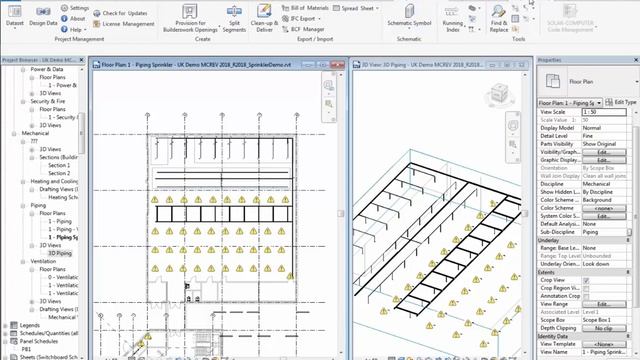Click the Depth Clipping No clip button
The width and height of the screenshot is (640, 360).
(604, 328)
